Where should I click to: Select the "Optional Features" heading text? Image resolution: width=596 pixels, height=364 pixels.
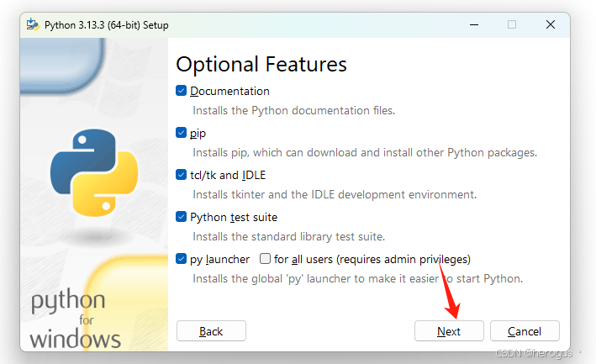[261, 64]
